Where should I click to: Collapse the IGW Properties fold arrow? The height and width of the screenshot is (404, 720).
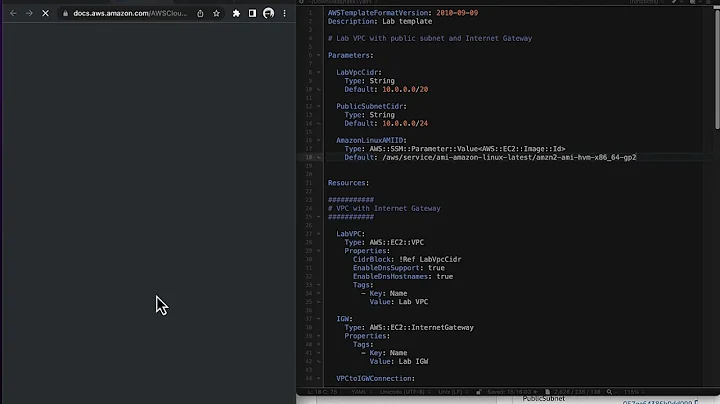[318, 336]
